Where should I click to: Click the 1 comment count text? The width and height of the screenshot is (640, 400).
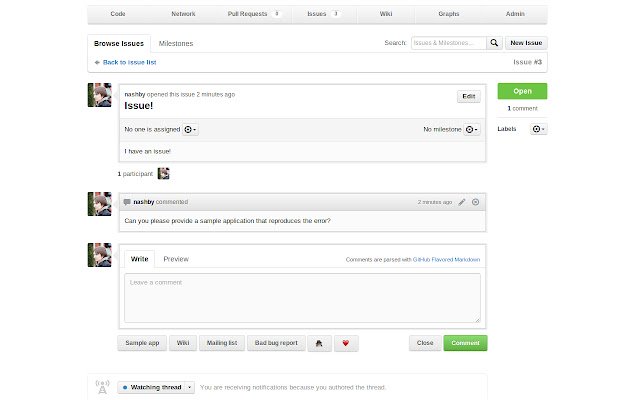click(x=522, y=109)
